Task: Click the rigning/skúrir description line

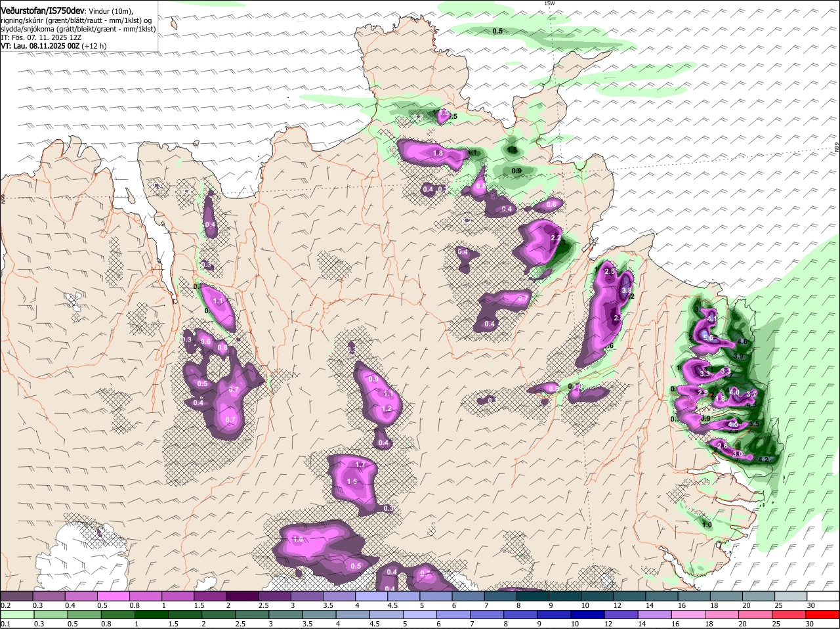Action: point(76,20)
